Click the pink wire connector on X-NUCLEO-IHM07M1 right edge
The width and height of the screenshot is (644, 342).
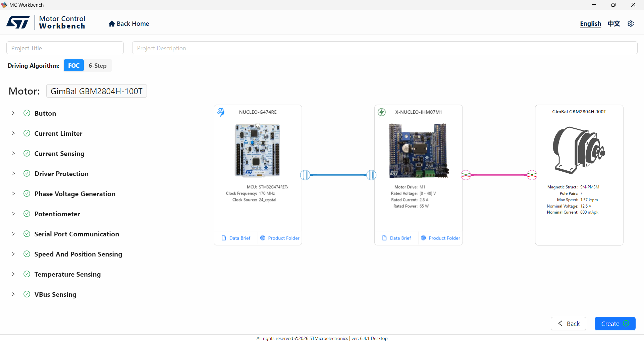click(x=466, y=175)
